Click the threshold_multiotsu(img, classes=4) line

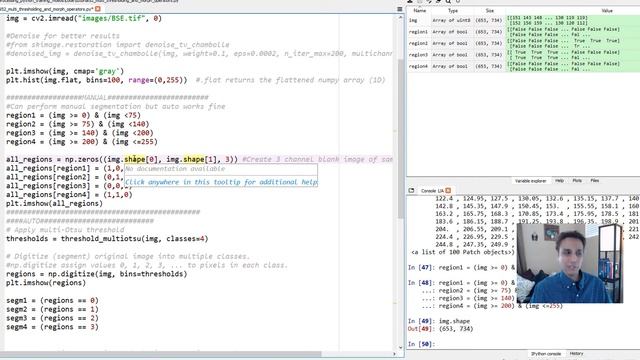[x=107, y=239]
